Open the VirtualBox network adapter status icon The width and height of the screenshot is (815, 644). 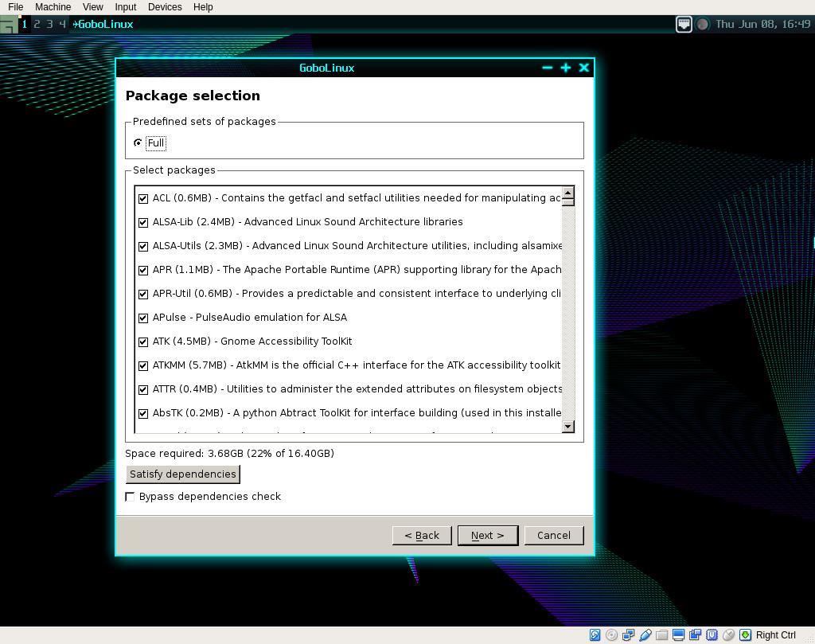pyautogui.click(x=628, y=634)
